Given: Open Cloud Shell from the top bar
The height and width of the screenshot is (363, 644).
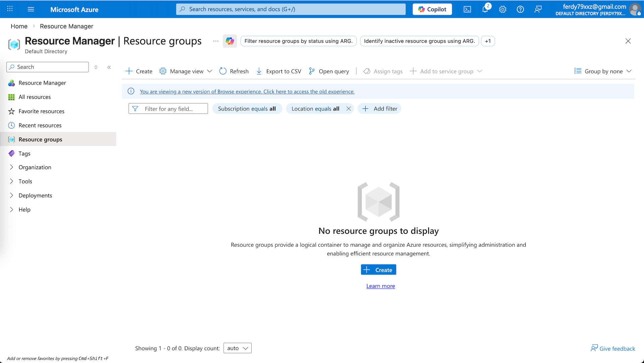Looking at the screenshot, I should click(x=467, y=9).
